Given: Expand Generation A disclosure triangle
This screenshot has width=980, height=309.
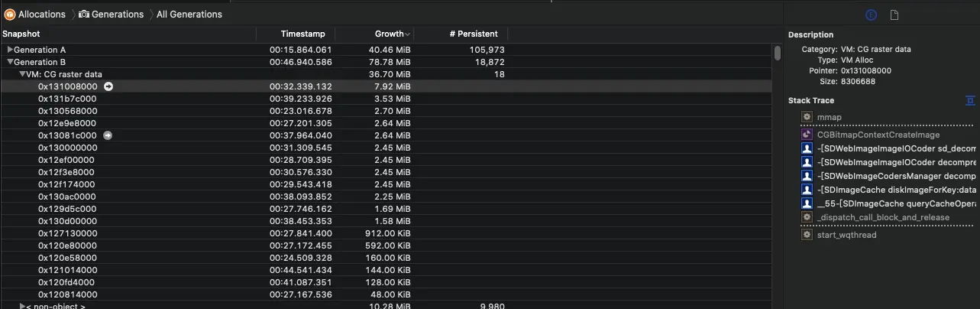Looking at the screenshot, I should (11, 50).
